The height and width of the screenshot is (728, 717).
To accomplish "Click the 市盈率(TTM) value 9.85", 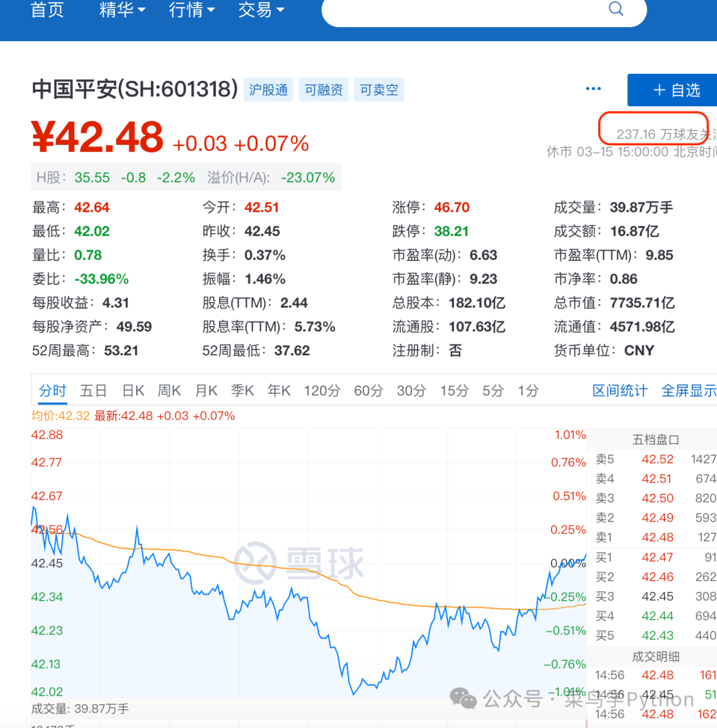I will 659,255.
